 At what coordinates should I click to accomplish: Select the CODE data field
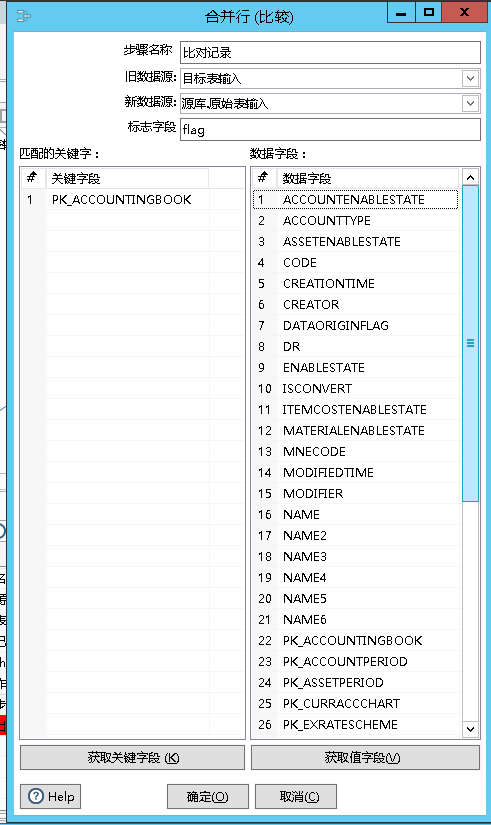pos(355,263)
